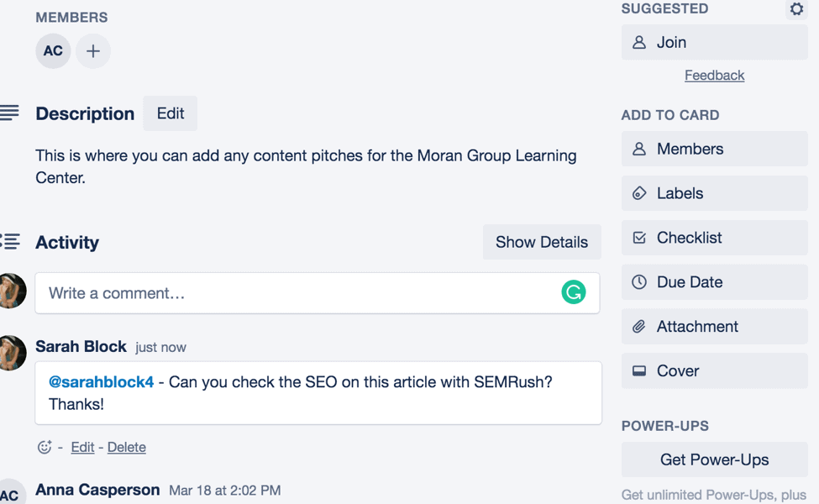Add a Checklist to the card
The image size is (819, 504).
tap(715, 238)
